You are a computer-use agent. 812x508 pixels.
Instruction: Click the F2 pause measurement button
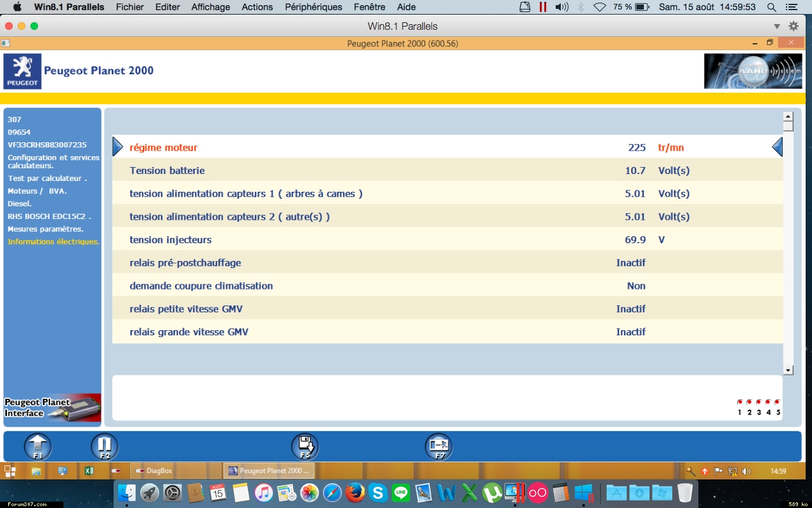point(105,446)
